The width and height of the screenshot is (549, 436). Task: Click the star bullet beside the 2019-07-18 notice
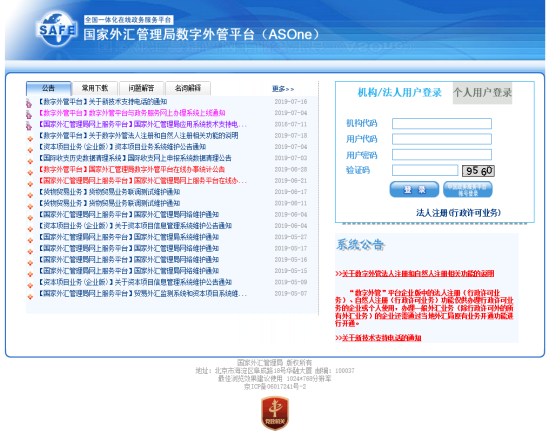[30, 139]
